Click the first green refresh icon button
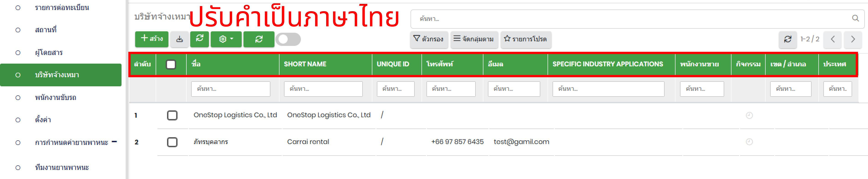The height and width of the screenshot is (179, 868). pos(200,39)
